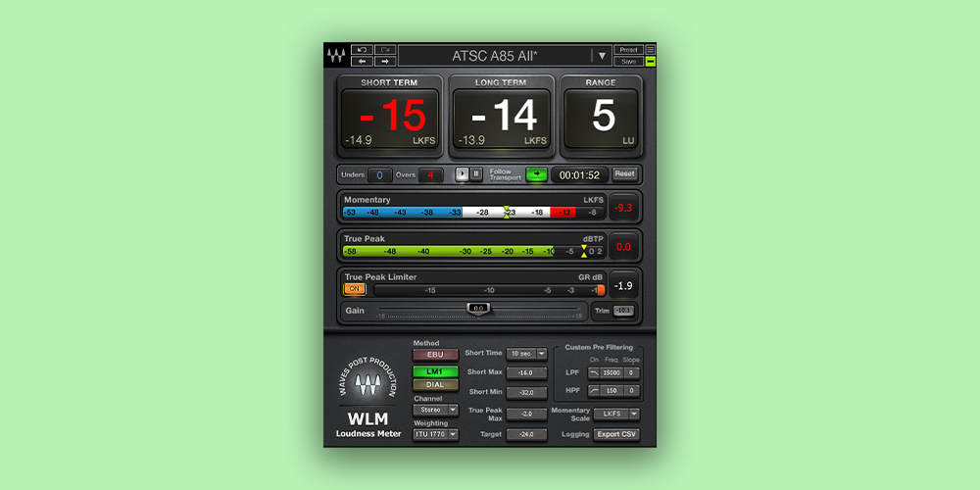Toggle the Follow Transport green button
The image size is (980, 490).
click(536, 174)
